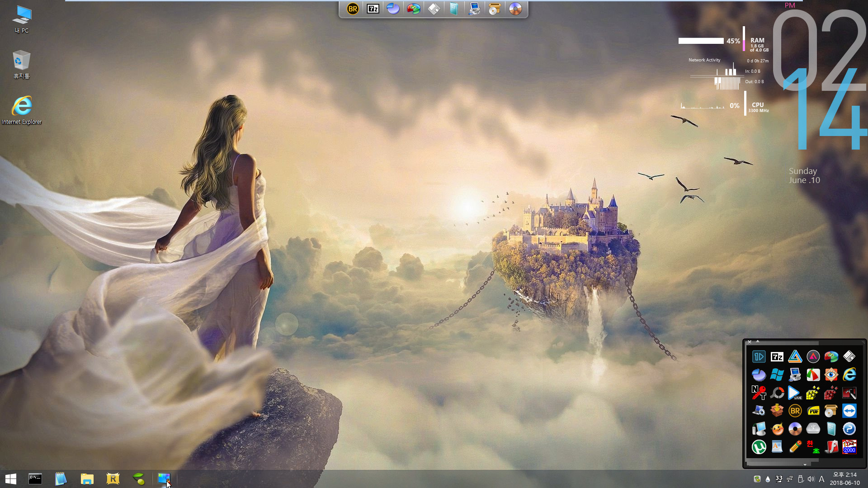
Task: Open the Windows Start menu
Action: (x=11, y=479)
